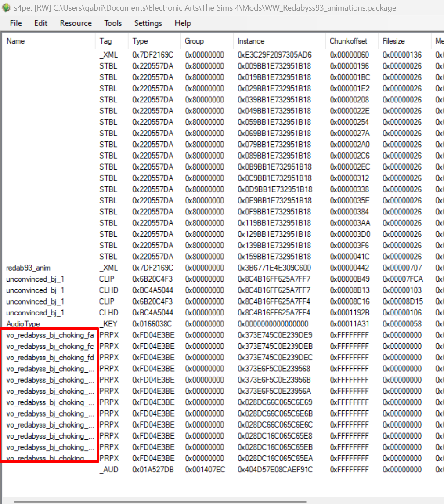
Task: Open the Settings menu
Action: pos(148,23)
